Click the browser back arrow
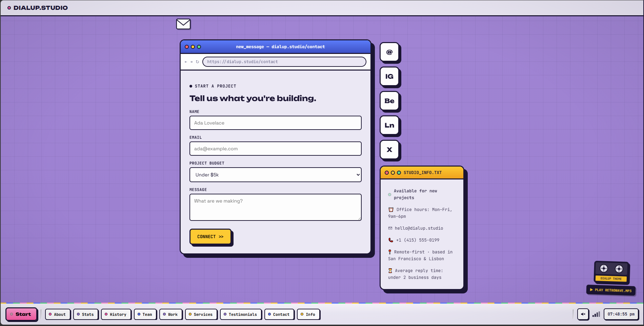This screenshot has height=326, width=644. coord(186,62)
